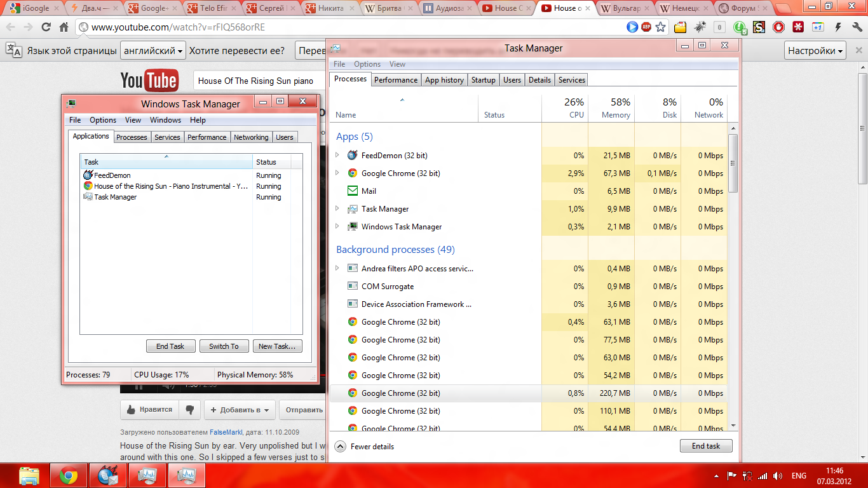868x488 pixels.
Task: Open the App history tab
Action: coord(444,80)
